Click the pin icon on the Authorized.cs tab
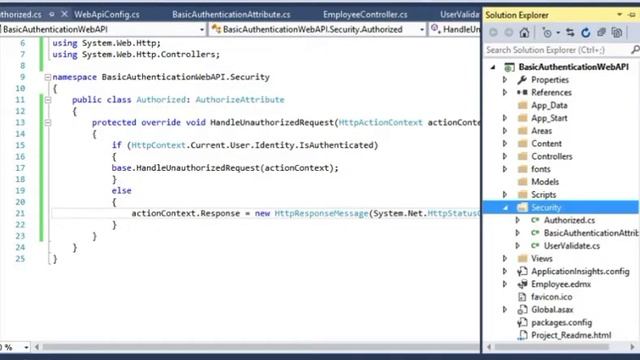This screenshot has width=640, height=360. tap(52, 14)
